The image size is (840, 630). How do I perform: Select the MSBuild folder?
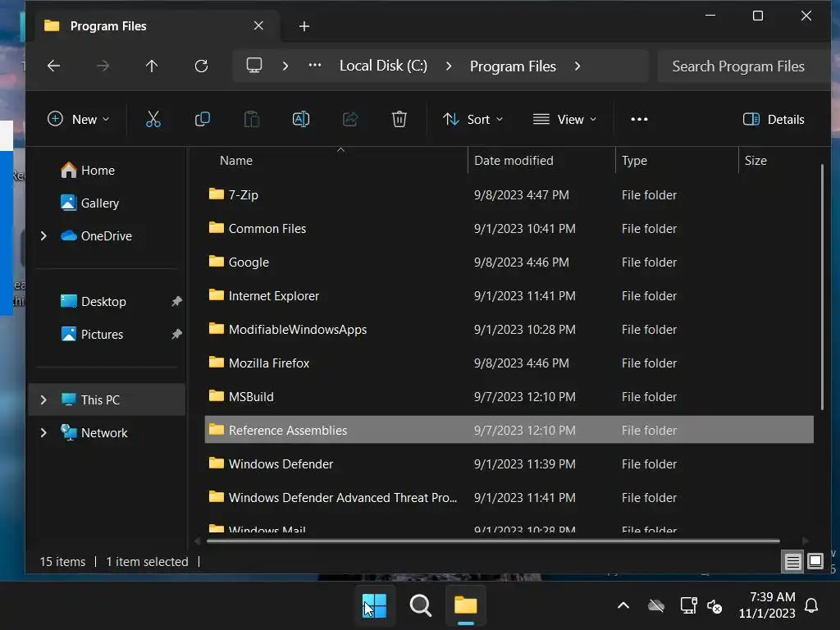[509, 397]
